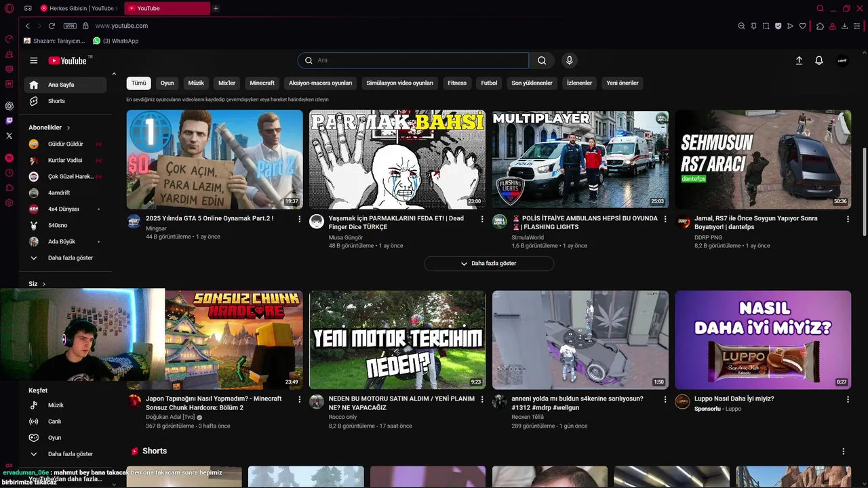The height and width of the screenshot is (488, 868).
Task: Select the 'Minecraft' filter chip
Action: point(262,83)
